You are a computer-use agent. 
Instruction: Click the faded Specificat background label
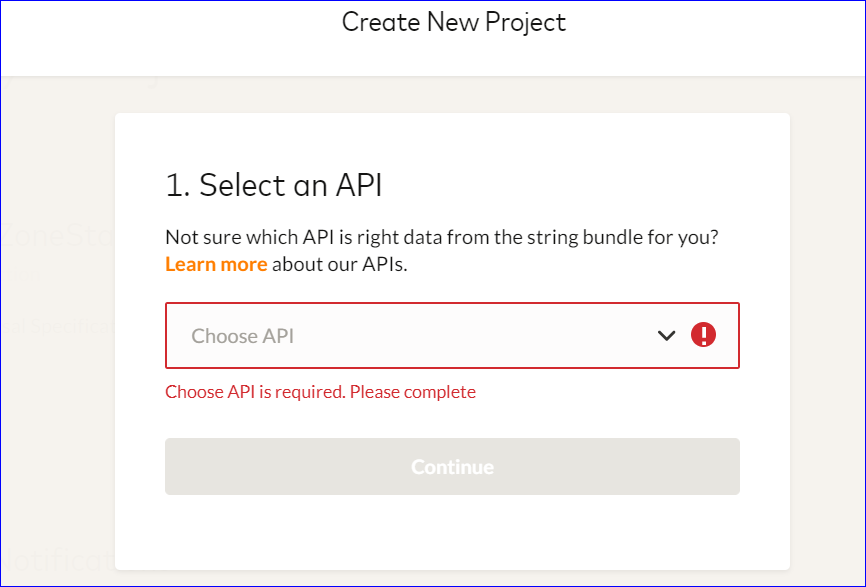coord(57,326)
